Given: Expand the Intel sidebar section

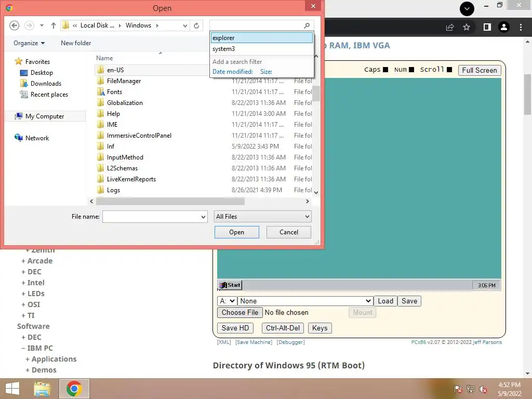Looking at the screenshot, I should (33, 283).
